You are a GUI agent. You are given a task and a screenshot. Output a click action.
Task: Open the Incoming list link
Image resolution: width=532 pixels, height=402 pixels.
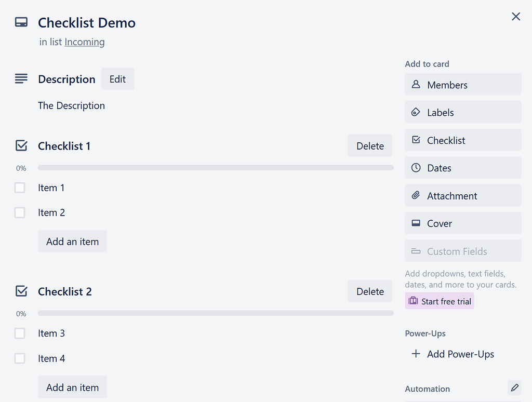pos(84,42)
